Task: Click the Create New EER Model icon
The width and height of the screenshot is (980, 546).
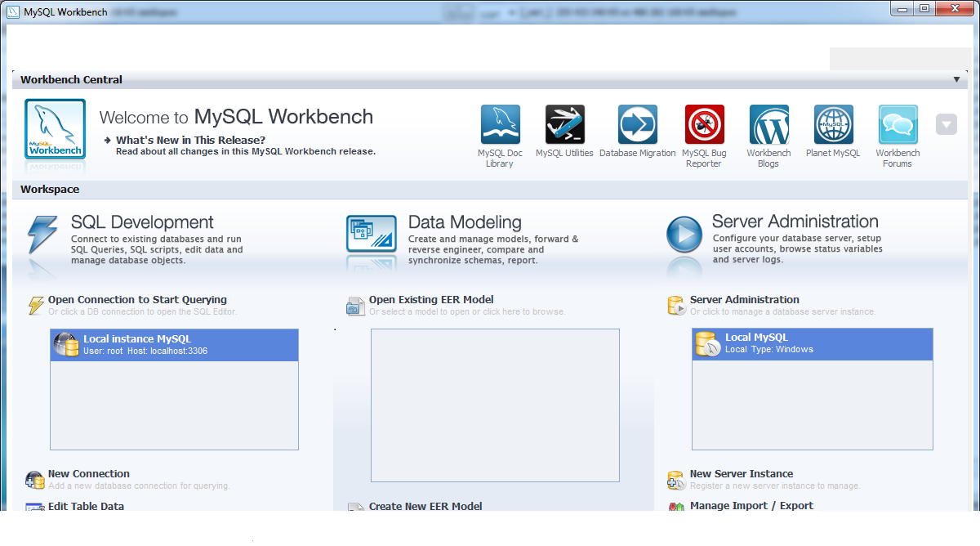Action: click(355, 508)
